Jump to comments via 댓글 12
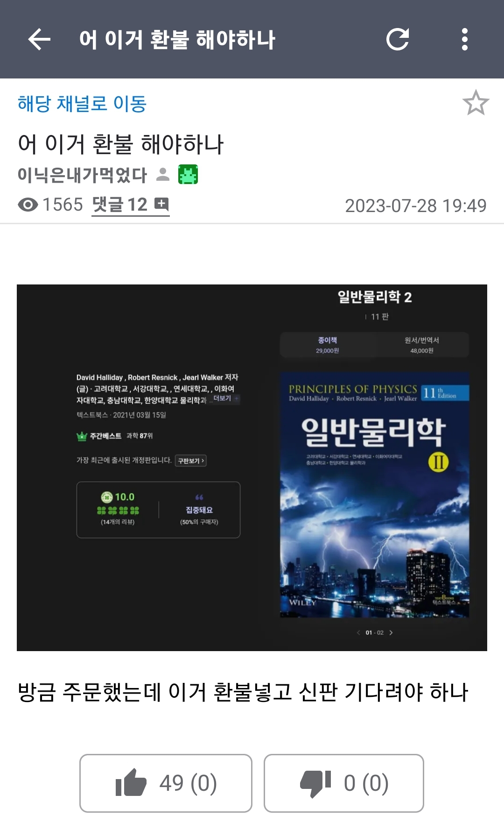 pyautogui.click(x=120, y=205)
